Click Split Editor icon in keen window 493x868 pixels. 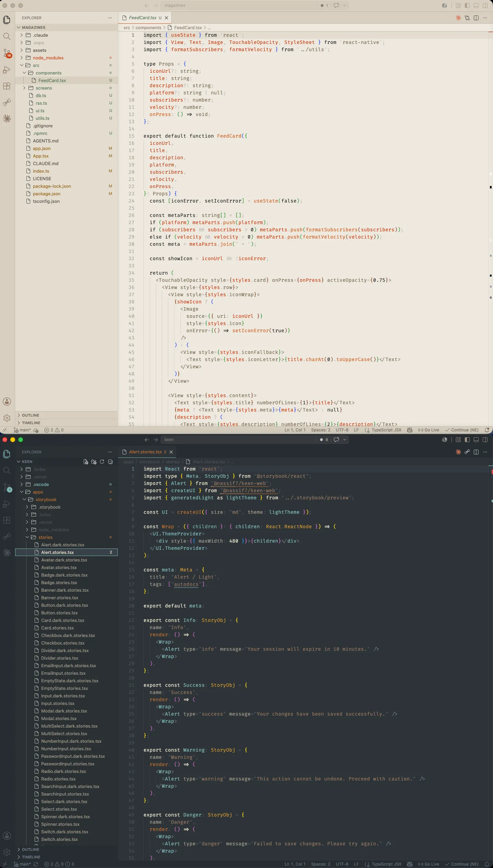pos(476,452)
